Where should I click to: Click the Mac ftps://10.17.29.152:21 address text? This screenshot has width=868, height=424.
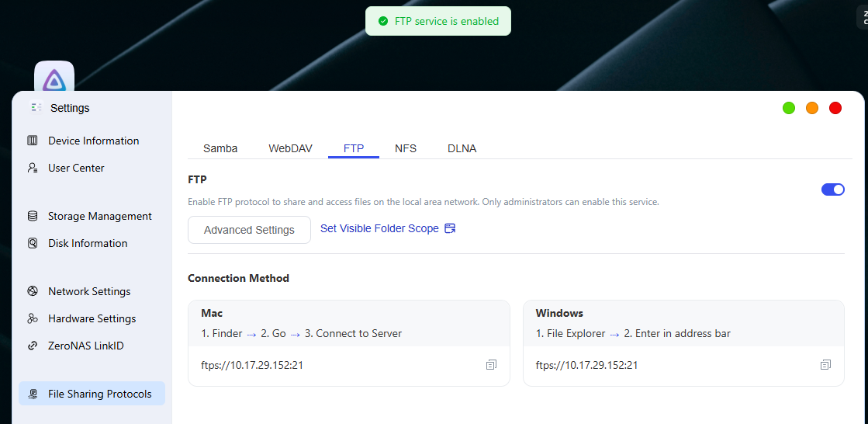252,365
